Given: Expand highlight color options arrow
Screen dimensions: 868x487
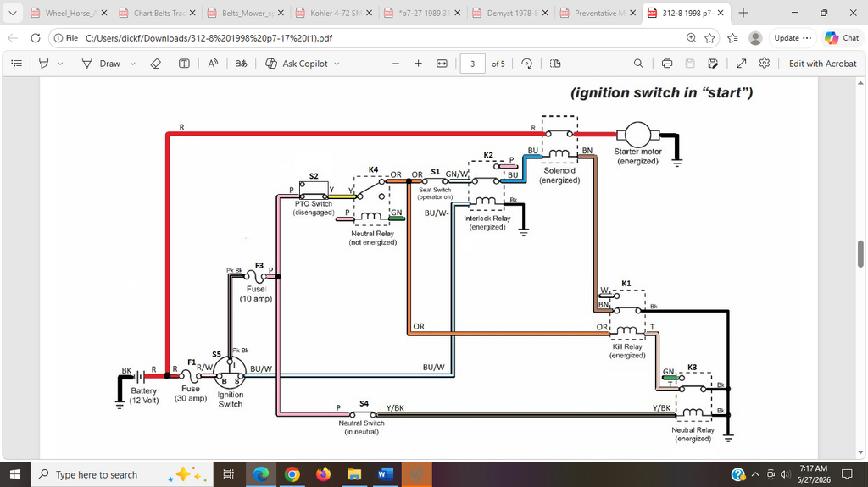Looking at the screenshot, I should tap(60, 64).
